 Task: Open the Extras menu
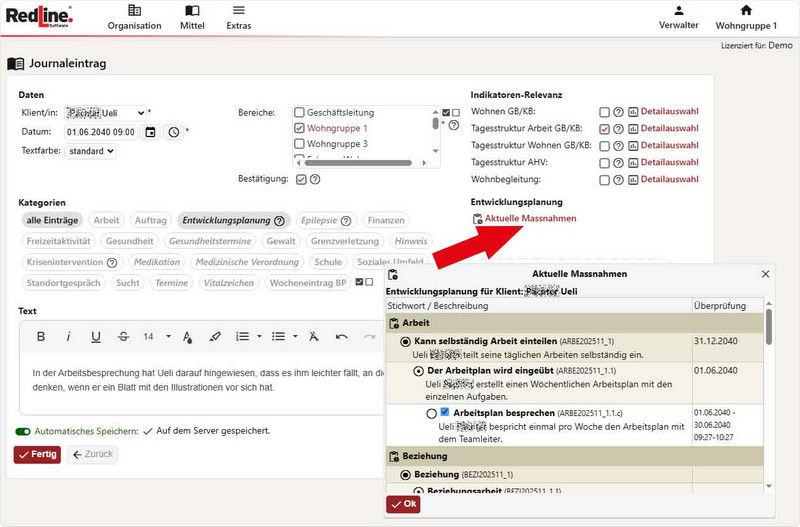click(238, 16)
